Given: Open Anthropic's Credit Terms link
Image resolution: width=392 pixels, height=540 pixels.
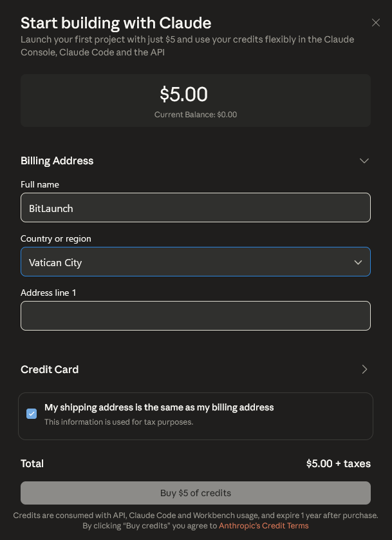Looking at the screenshot, I should click(x=264, y=526).
